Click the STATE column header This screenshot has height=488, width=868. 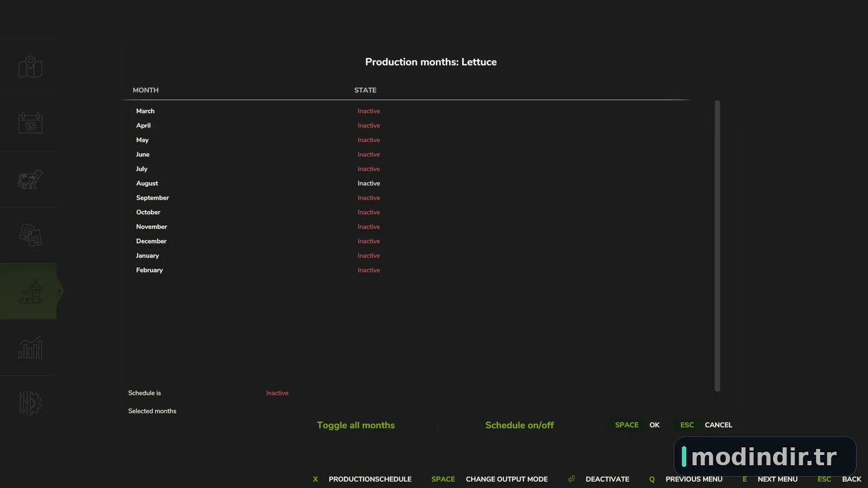tap(365, 90)
